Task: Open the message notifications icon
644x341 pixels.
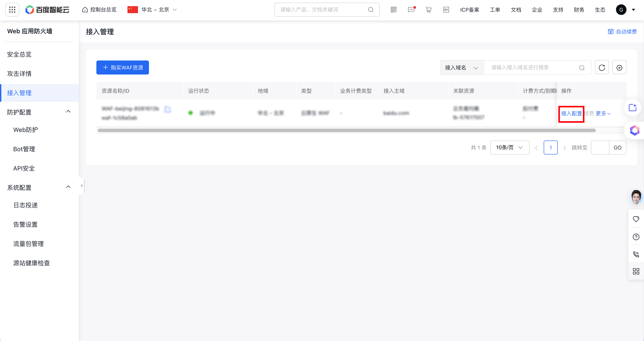Action: pos(411,10)
